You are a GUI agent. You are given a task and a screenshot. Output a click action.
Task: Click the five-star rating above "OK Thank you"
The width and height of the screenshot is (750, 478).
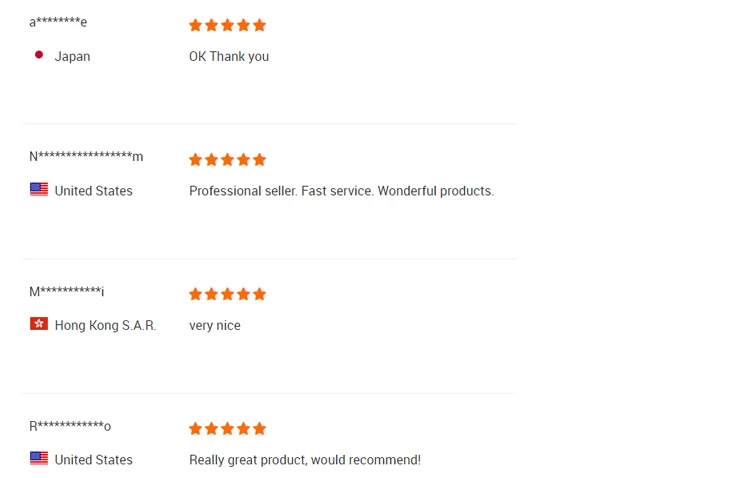click(x=227, y=25)
